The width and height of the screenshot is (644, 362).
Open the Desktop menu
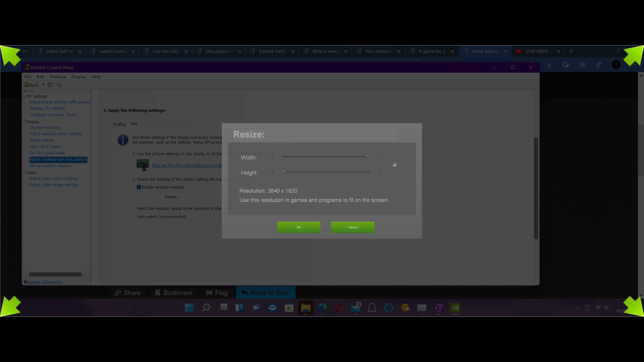coord(58,77)
